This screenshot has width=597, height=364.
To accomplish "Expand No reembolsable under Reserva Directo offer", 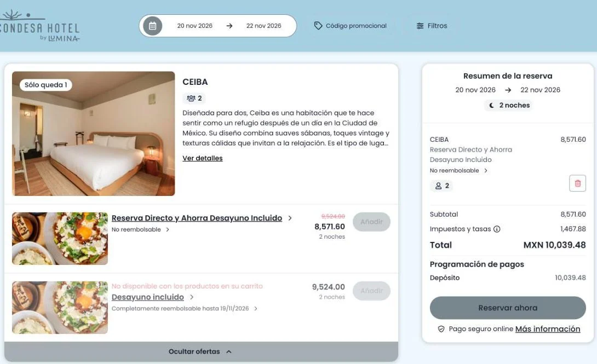I will [140, 229].
